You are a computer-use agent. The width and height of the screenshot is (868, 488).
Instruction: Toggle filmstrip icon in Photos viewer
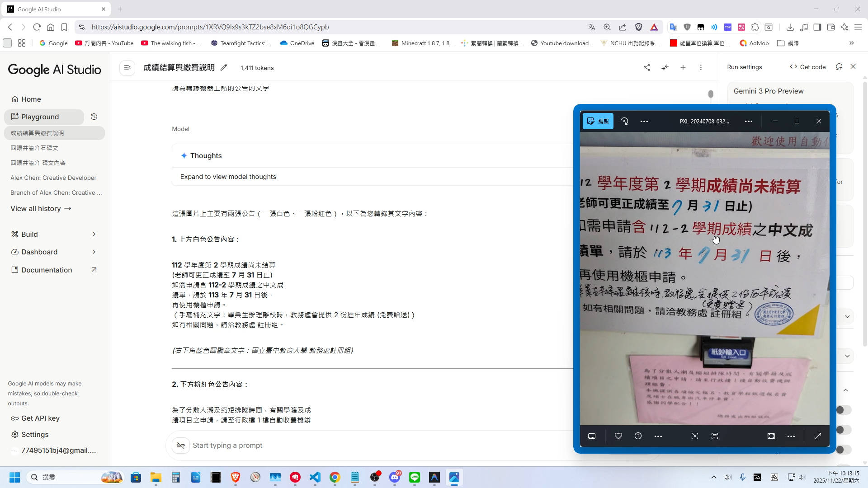(592, 436)
